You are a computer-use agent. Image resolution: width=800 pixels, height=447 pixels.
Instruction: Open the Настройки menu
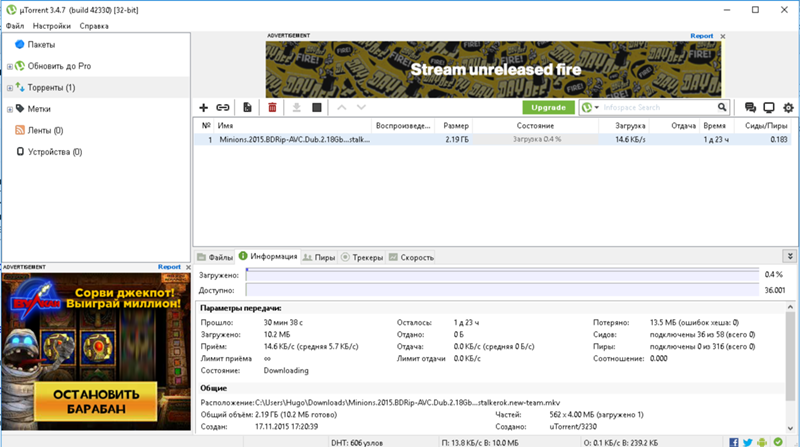pos(52,26)
